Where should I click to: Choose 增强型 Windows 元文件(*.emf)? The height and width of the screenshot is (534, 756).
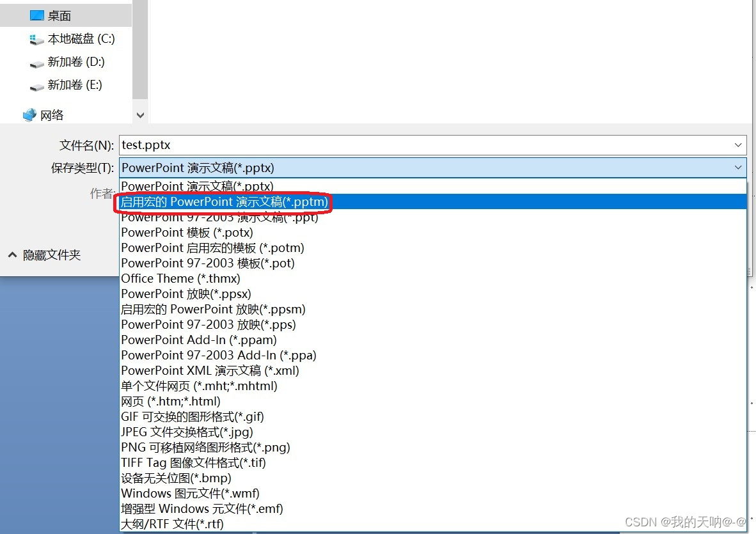point(433,509)
